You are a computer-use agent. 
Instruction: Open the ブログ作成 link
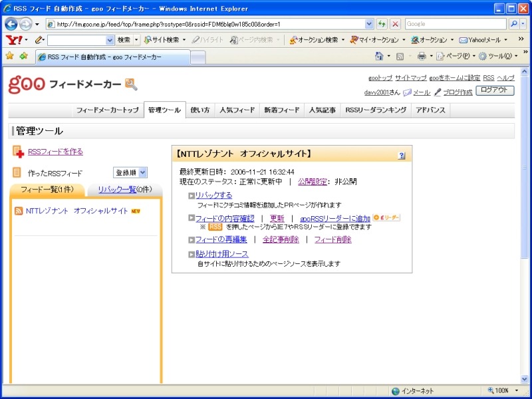click(458, 92)
